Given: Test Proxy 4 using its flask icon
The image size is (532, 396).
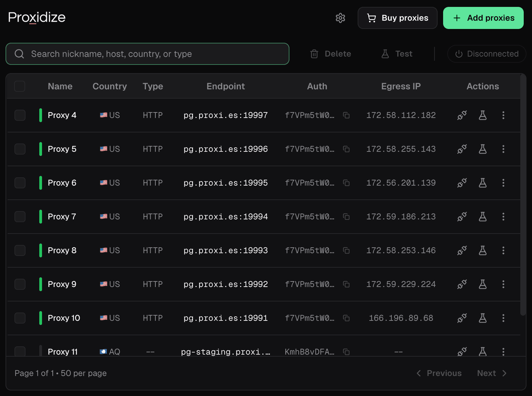Looking at the screenshot, I should [483, 115].
